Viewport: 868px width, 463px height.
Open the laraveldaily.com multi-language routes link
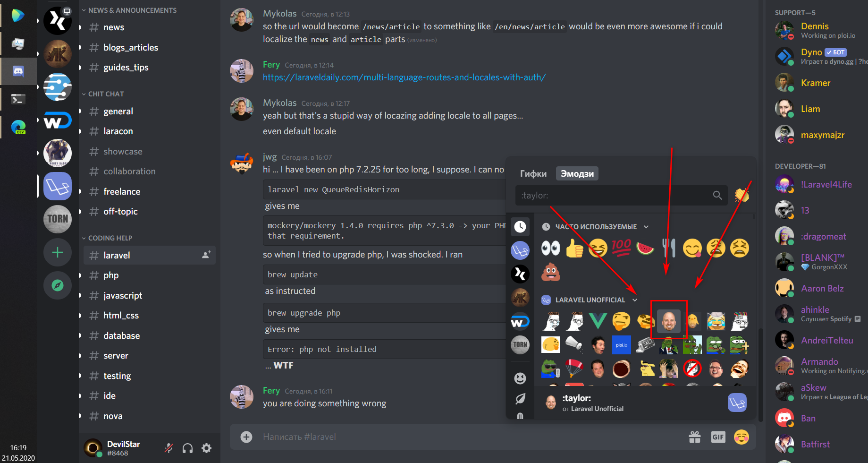(404, 77)
